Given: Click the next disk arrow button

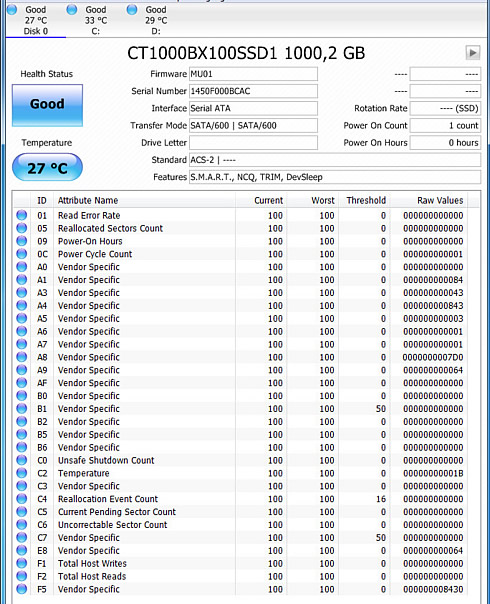Looking at the screenshot, I should tap(473, 53).
